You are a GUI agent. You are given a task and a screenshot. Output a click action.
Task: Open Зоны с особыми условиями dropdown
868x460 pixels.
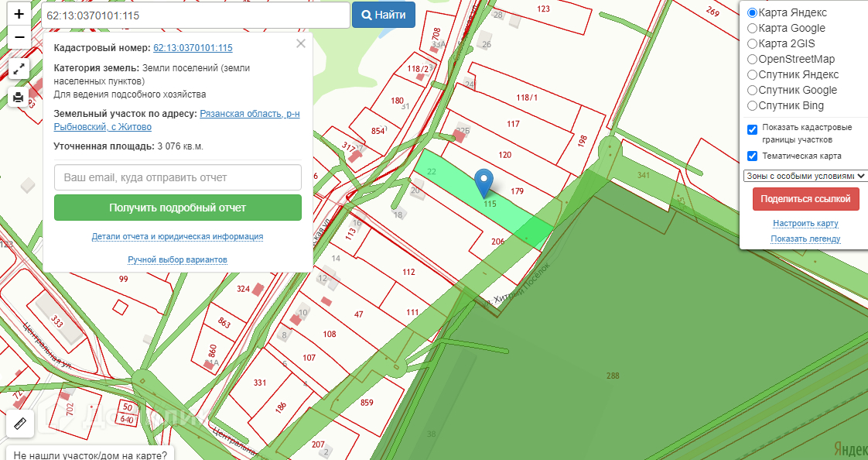805,176
